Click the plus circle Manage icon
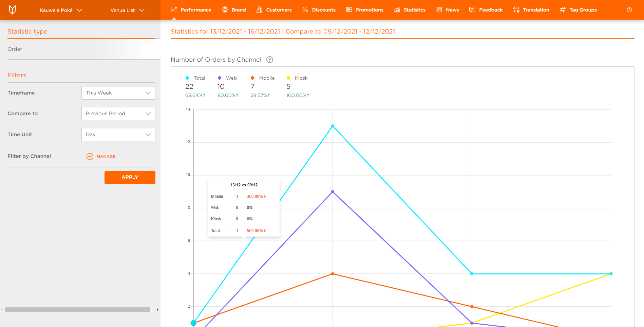This screenshot has height=327, width=644. (x=90, y=156)
